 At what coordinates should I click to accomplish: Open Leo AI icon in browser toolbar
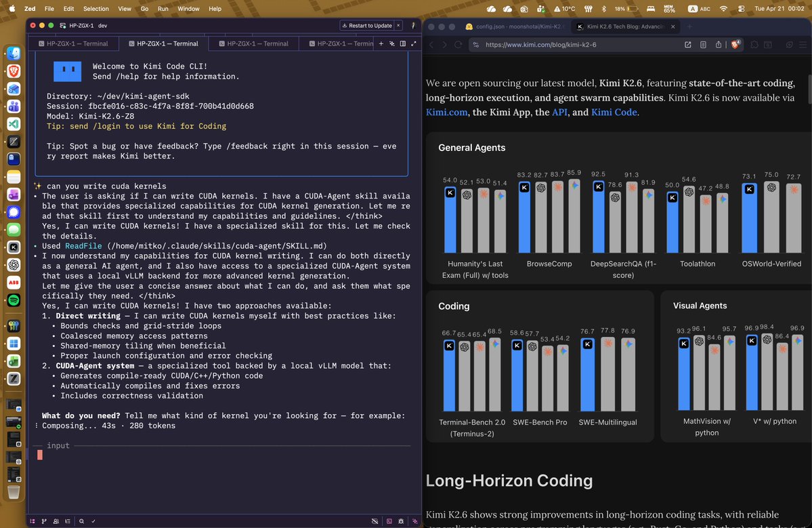pyautogui.click(x=789, y=45)
